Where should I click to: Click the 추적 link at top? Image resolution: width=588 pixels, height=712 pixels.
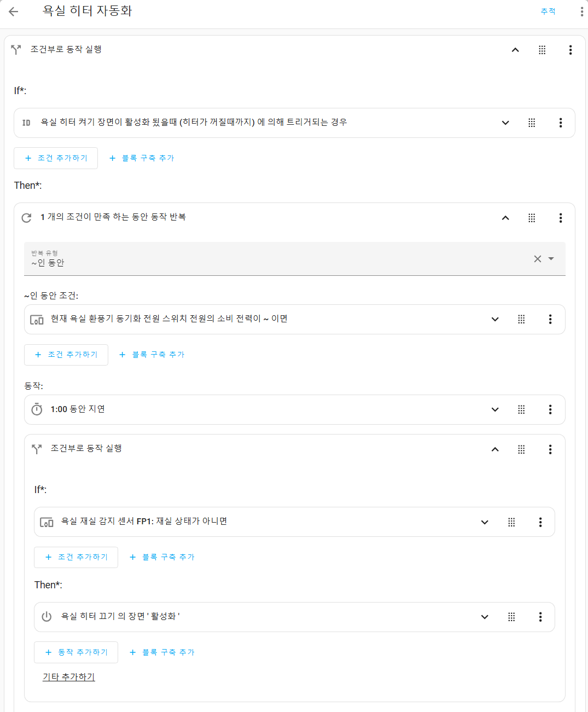pyautogui.click(x=548, y=11)
